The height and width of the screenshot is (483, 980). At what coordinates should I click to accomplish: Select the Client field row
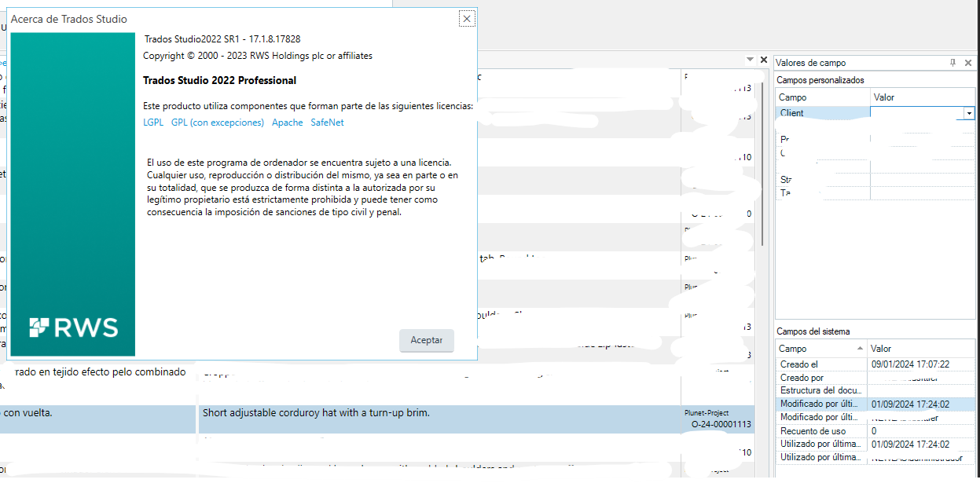(x=875, y=113)
